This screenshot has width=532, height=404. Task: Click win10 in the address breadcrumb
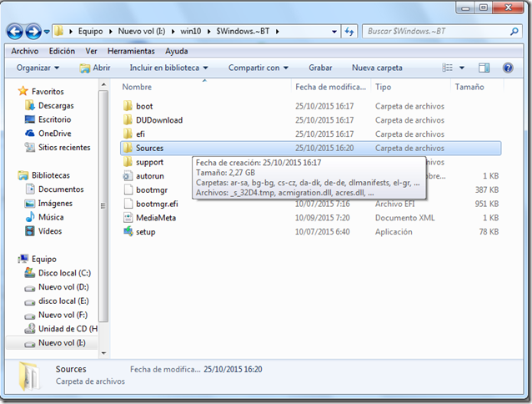pyautogui.click(x=190, y=31)
